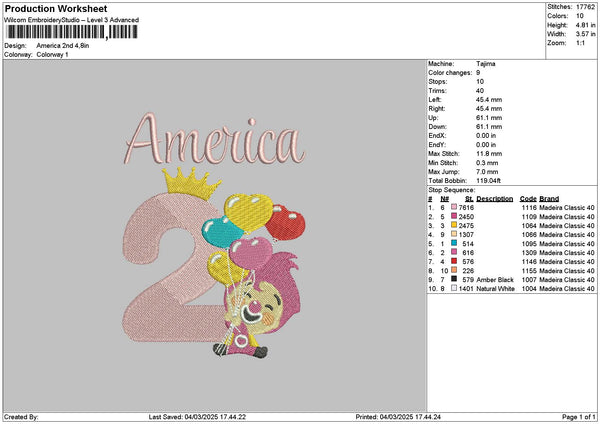Click the red swatch for code 1146
The height and width of the screenshot is (424, 600).
(x=454, y=261)
